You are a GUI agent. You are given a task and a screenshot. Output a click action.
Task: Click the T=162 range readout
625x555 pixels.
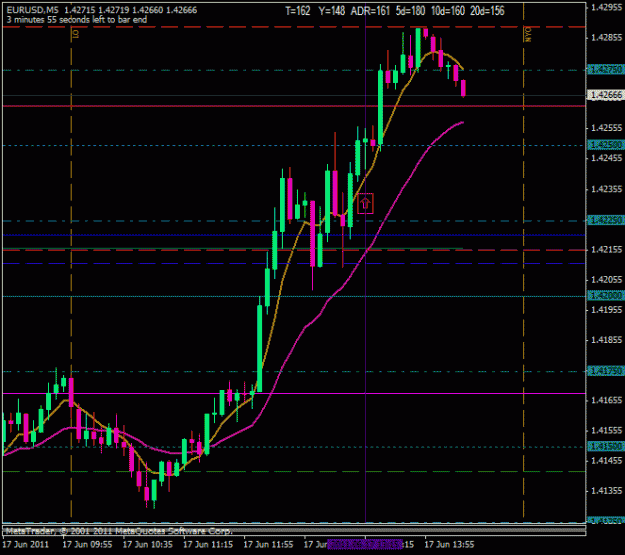click(x=298, y=11)
